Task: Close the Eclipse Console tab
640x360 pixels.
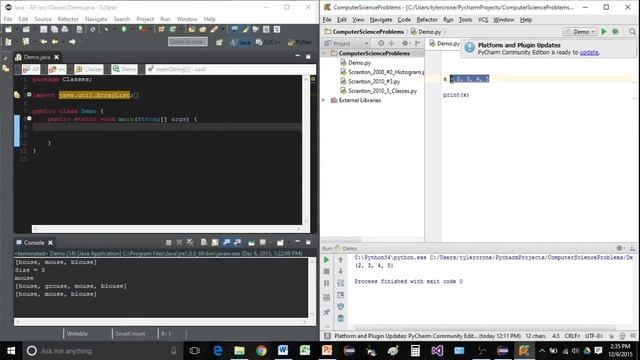Action: coord(50,243)
